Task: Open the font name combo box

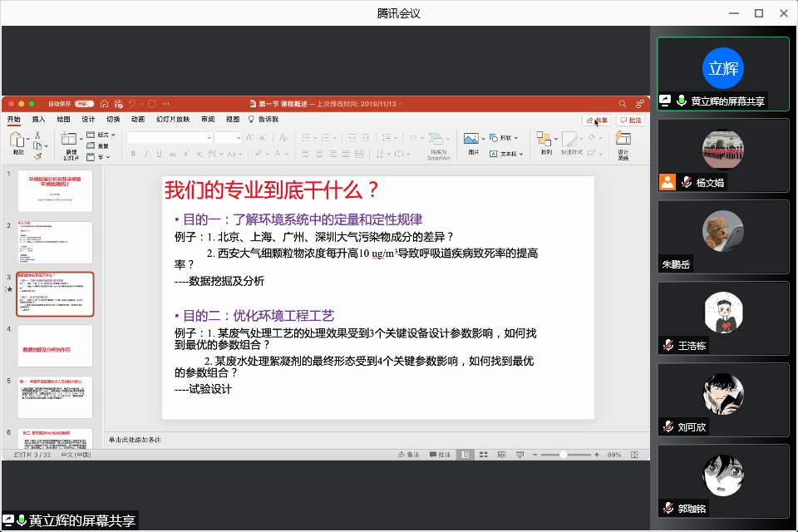Action: click(x=170, y=137)
